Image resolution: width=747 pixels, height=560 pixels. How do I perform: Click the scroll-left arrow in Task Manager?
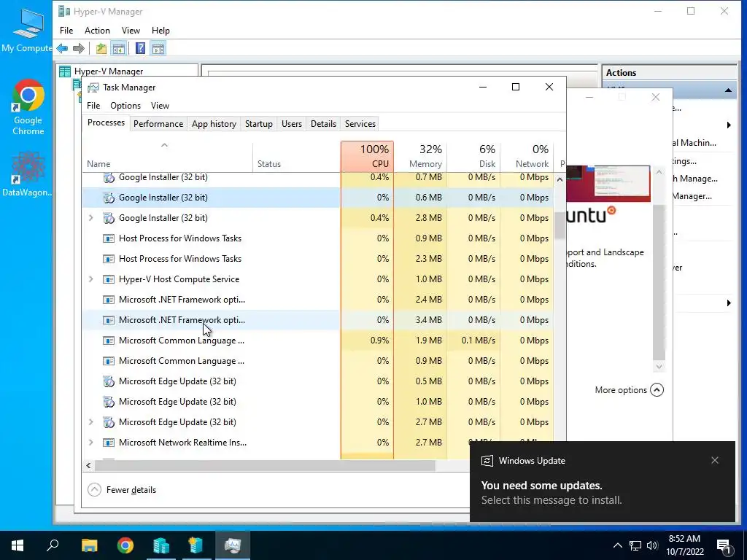88,465
